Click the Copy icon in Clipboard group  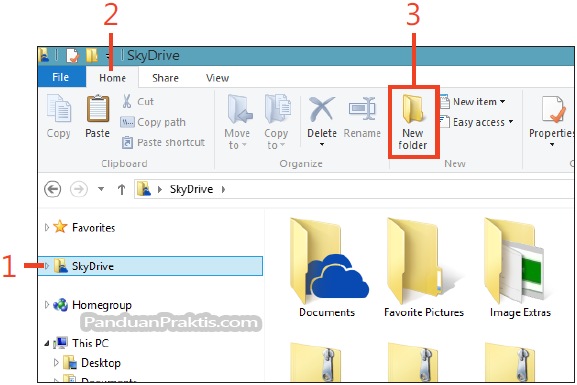(59, 107)
